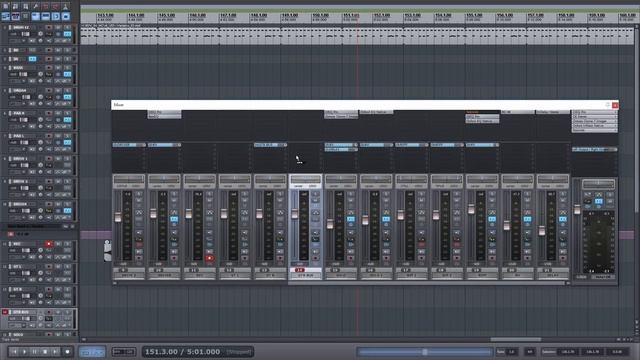Mute the VOC strip in the mixer
The image size is (640, 360).
209,200
